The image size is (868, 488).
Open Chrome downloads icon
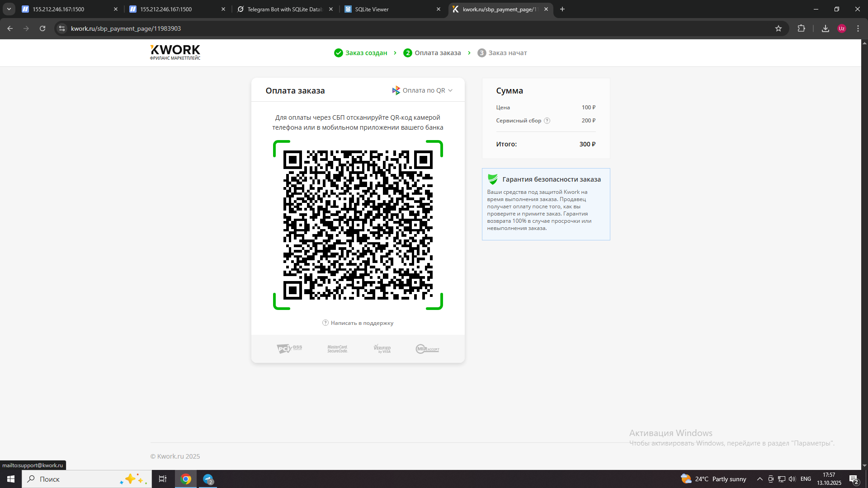point(826,28)
